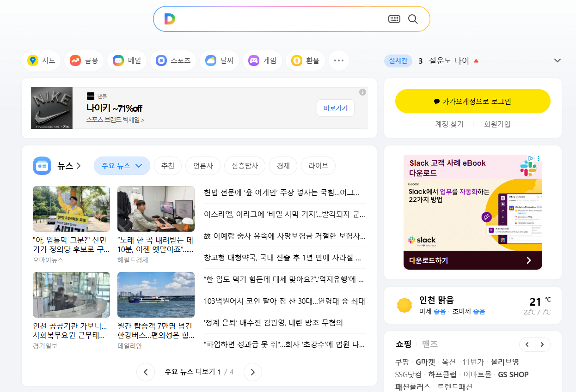The height and width of the screenshot is (392, 576).
Task: Open the 주요 뉴스 dropdown
Action: [122, 166]
